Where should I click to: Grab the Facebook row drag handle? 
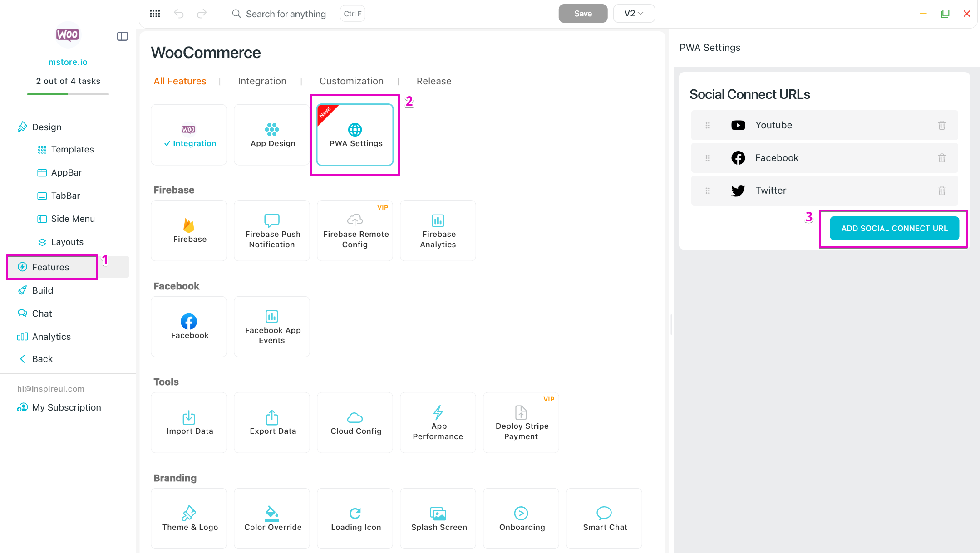(707, 158)
